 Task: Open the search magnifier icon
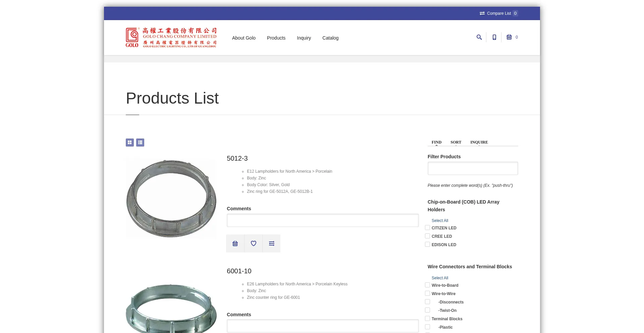[479, 37]
